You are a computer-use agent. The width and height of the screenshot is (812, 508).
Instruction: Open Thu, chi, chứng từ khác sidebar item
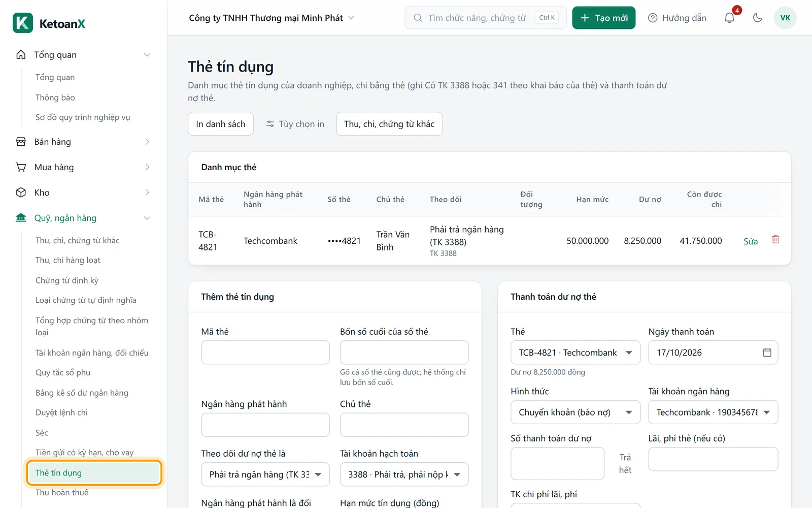[78, 240]
